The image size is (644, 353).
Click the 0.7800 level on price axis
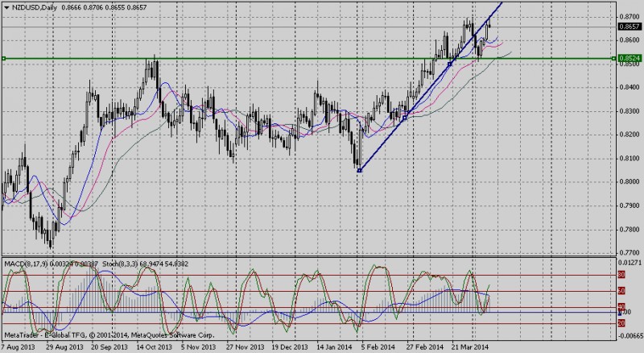click(x=628, y=230)
